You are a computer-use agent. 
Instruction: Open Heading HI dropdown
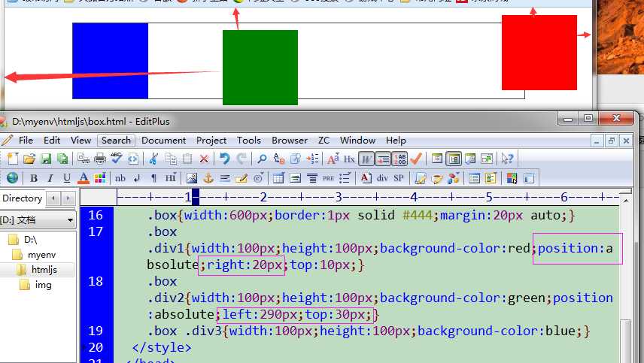tap(171, 178)
